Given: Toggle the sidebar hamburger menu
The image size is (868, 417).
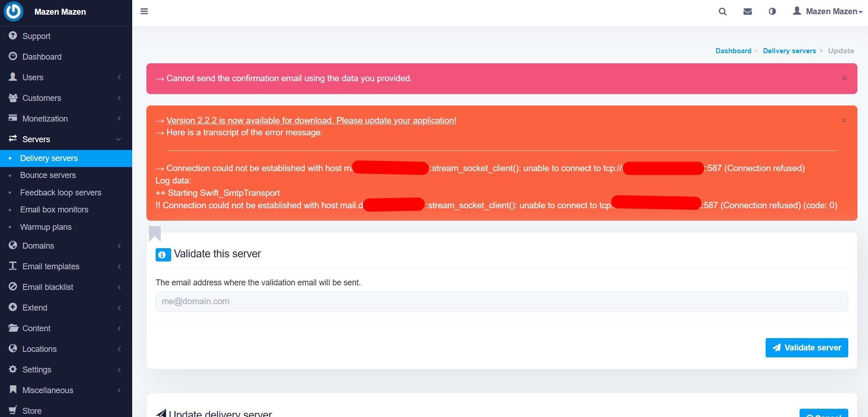Looking at the screenshot, I should tap(144, 11).
